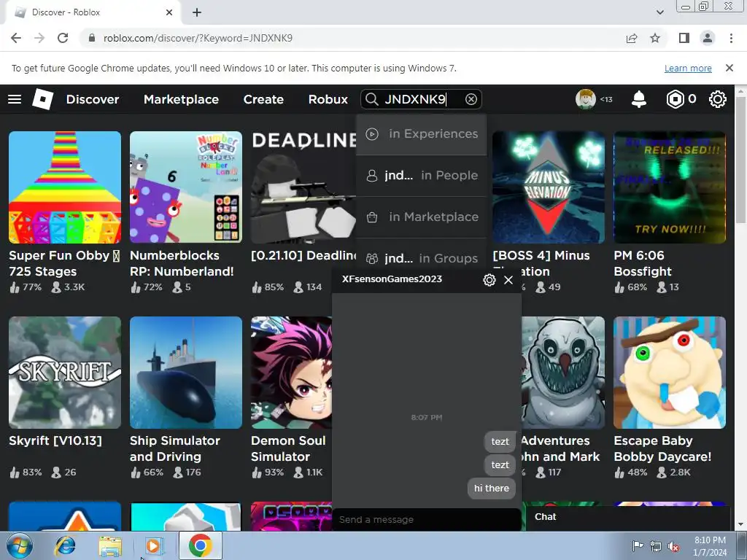747x560 pixels.
Task: Click the JNDXNK9 search box
Action: coord(421,99)
